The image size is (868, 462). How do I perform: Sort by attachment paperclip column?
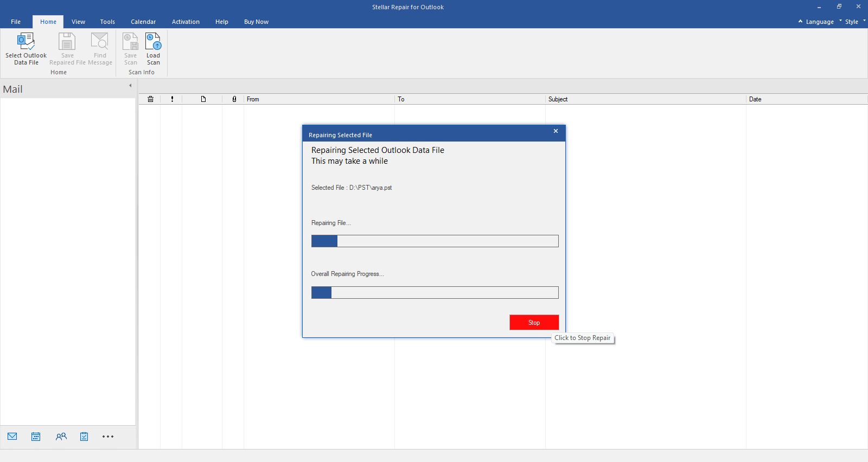pyautogui.click(x=234, y=99)
